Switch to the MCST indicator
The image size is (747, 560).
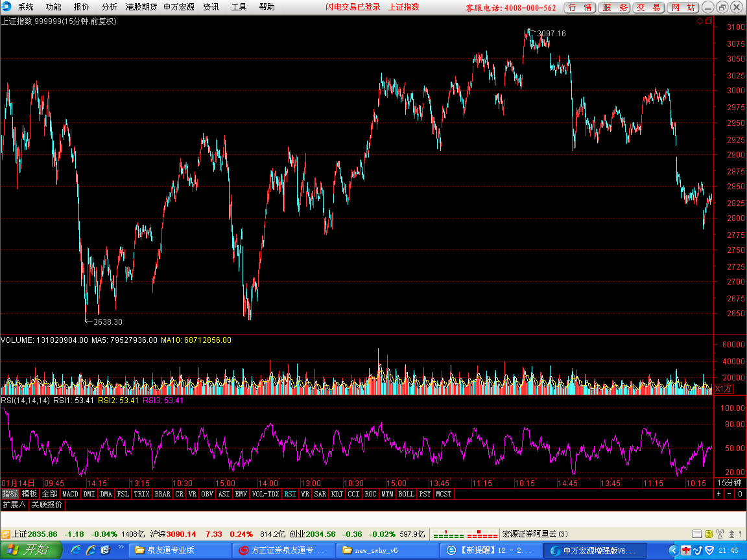(444, 495)
